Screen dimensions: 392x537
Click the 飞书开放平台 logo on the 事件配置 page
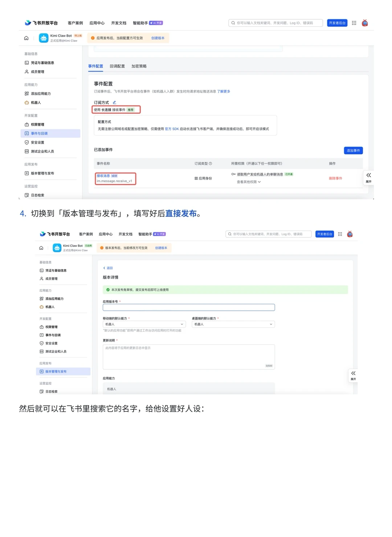coord(41,23)
